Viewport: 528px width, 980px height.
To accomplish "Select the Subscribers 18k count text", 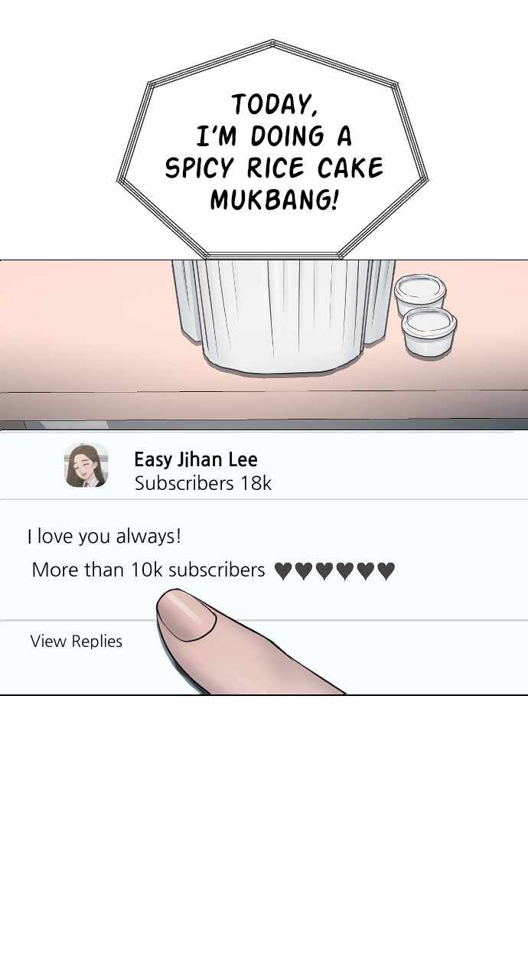I will click(203, 483).
